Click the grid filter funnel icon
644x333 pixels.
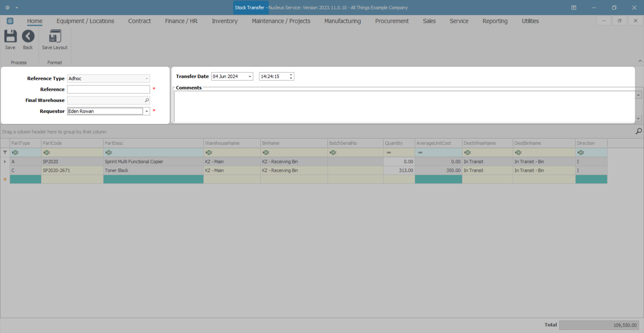coord(5,152)
